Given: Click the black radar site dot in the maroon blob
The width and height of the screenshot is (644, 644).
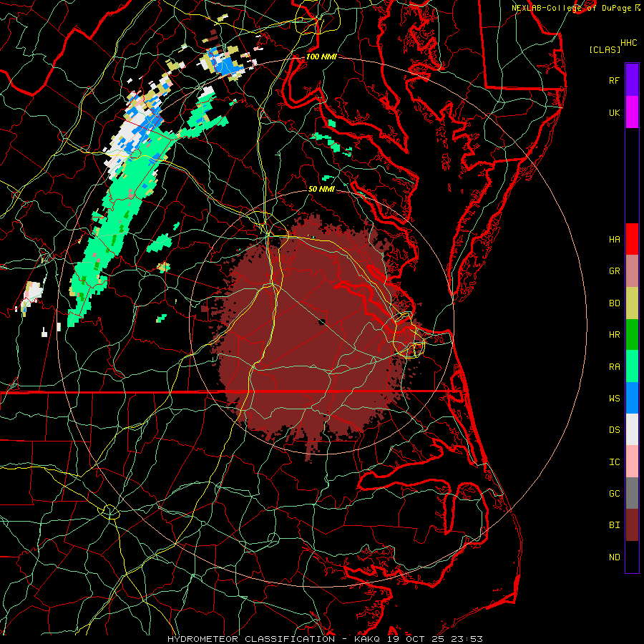Looking at the screenshot, I should coord(321,322).
